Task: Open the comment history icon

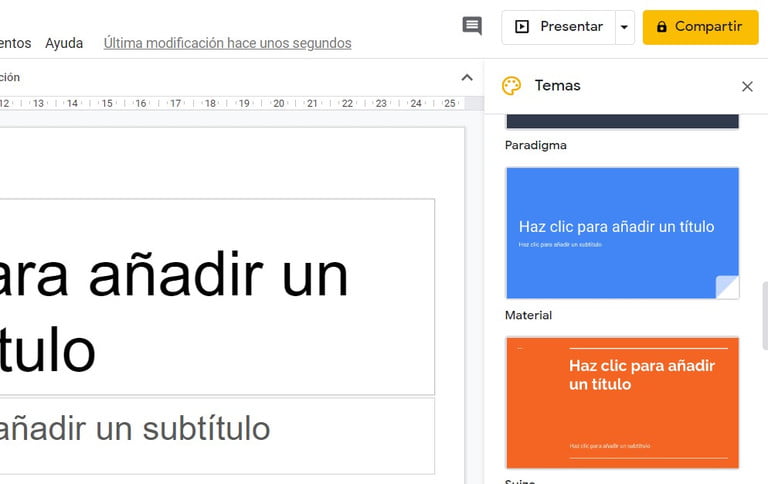Action: [472, 26]
